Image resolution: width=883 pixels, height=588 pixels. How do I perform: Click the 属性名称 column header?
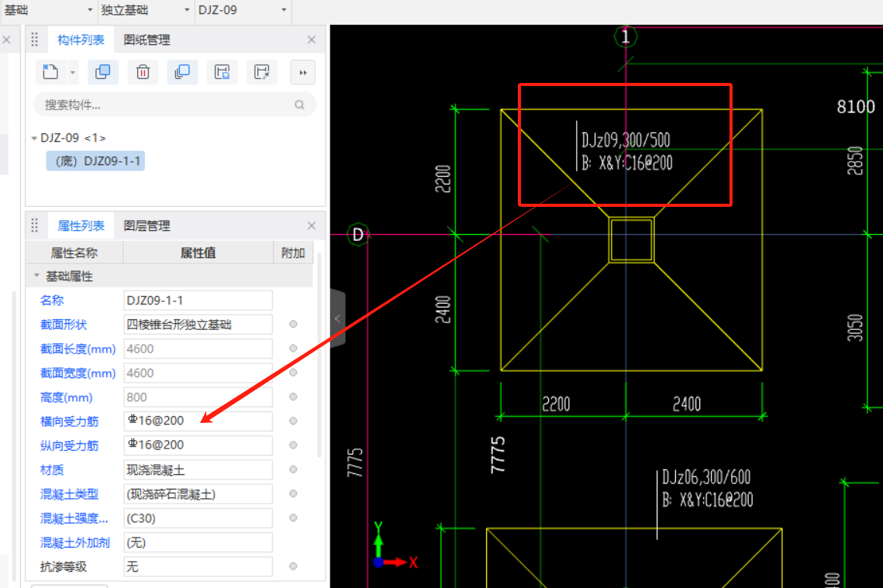coord(74,253)
